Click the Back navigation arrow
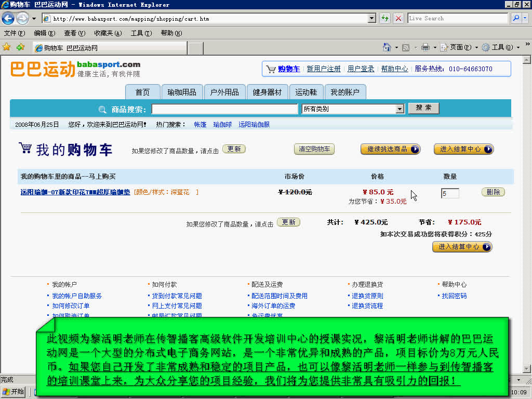Screen dimensions: 532x399 8,18
